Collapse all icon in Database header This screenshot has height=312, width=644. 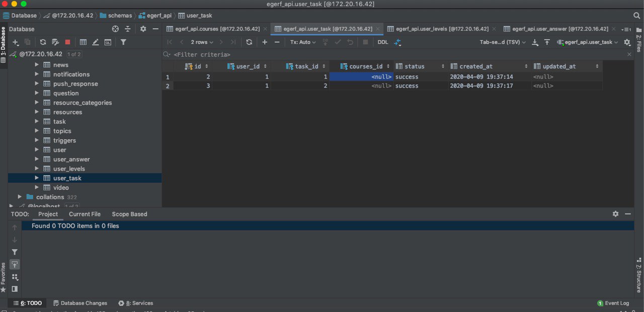(x=128, y=29)
